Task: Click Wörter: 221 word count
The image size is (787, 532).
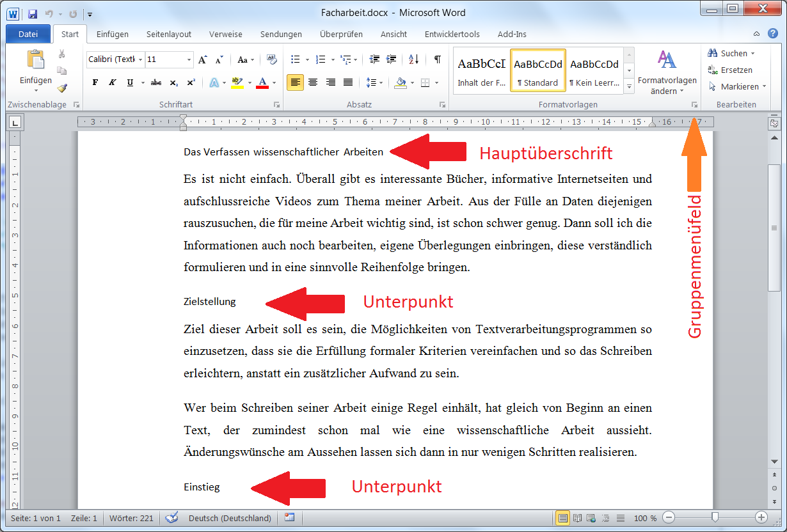Action: click(x=131, y=518)
